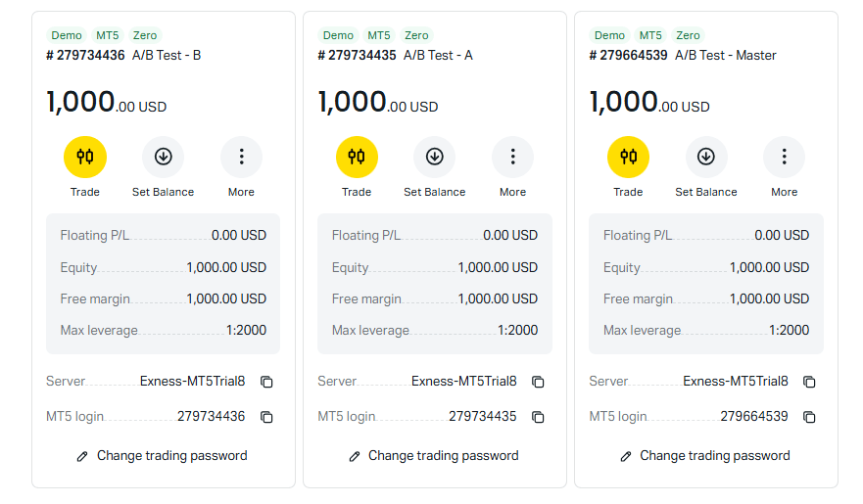This screenshot has height=504, width=863.
Task: Open Trade for account A/B Test - Master
Action: point(628,158)
